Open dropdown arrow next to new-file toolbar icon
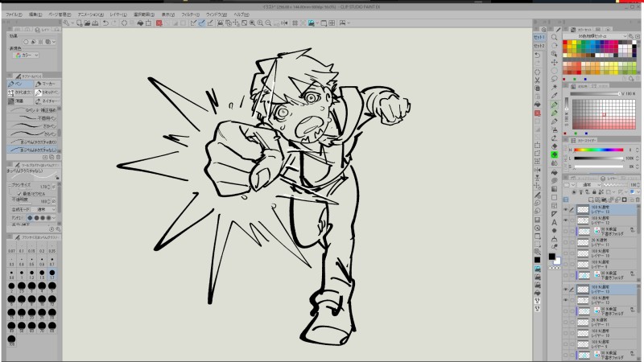Screen dimensions: 644x362 pos(72,23)
